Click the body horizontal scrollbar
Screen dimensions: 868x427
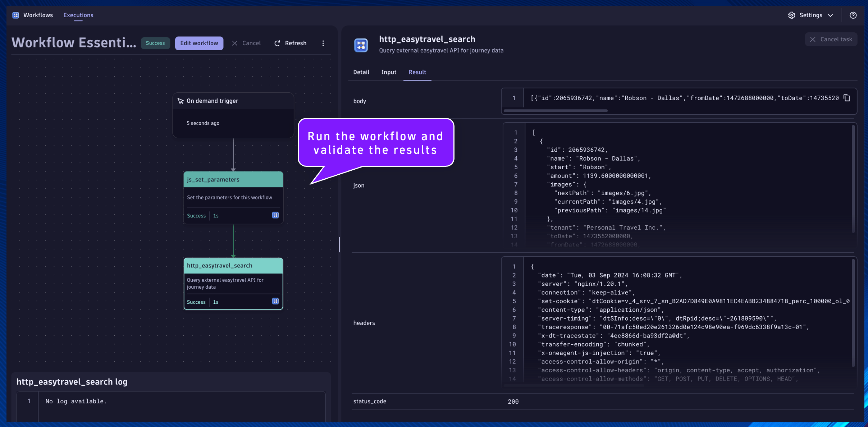556,111
